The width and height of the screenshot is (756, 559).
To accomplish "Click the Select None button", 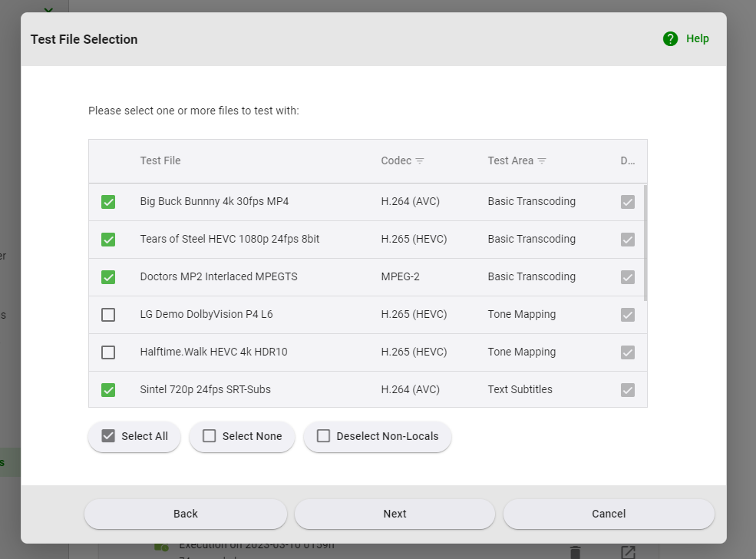I will pyautogui.click(x=242, y=436).
